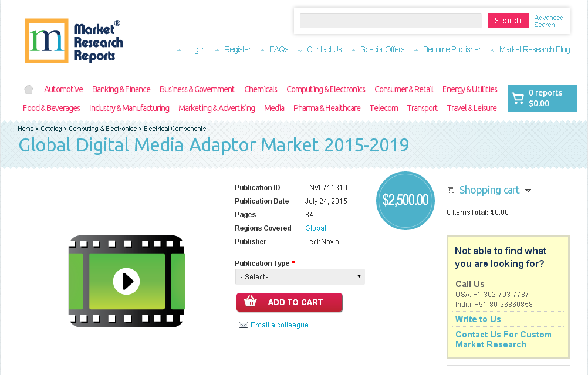Click the Write to Us link
588x375 pixels.
(x=477, y=319)
